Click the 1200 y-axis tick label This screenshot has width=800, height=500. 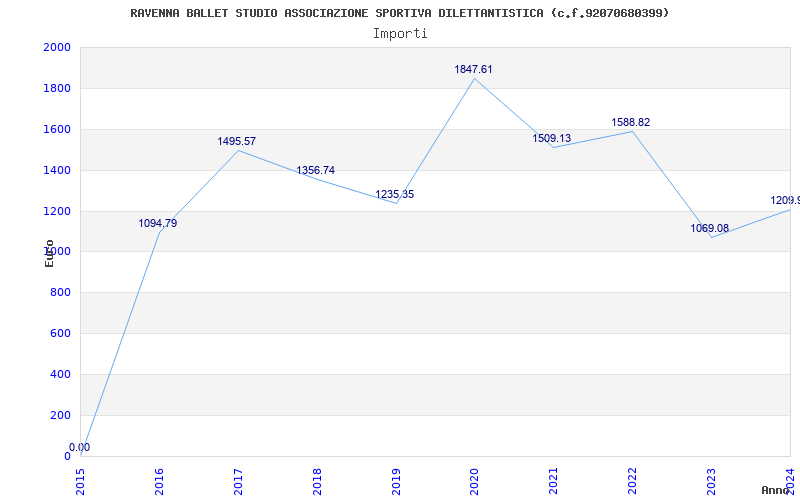click(x=57, y=211)
